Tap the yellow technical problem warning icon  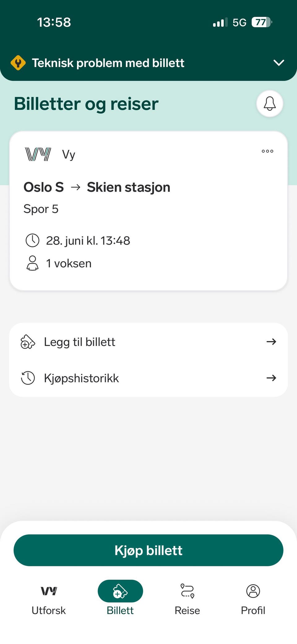tap(18, 63)
